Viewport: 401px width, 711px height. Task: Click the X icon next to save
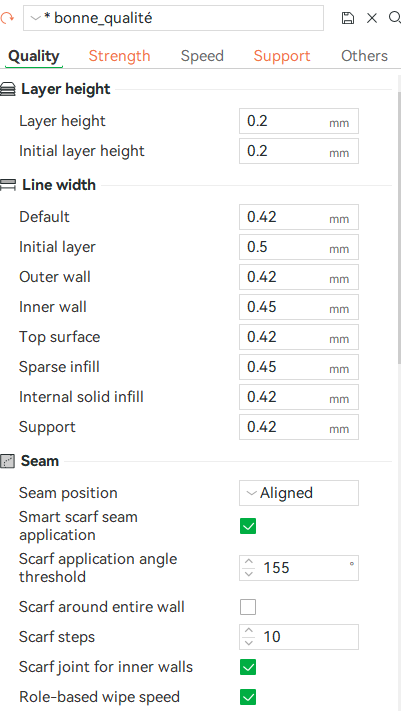coord(372,18)
